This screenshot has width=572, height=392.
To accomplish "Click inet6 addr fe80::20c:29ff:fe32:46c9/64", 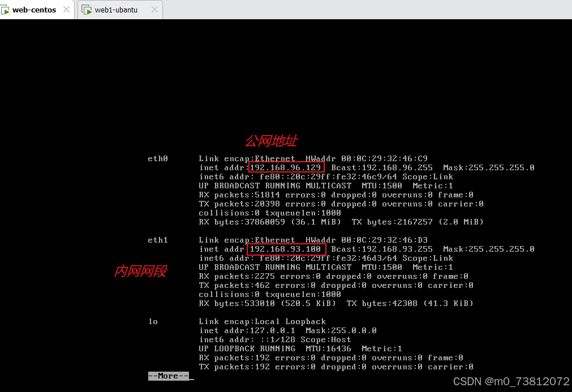I will (298, 177).
